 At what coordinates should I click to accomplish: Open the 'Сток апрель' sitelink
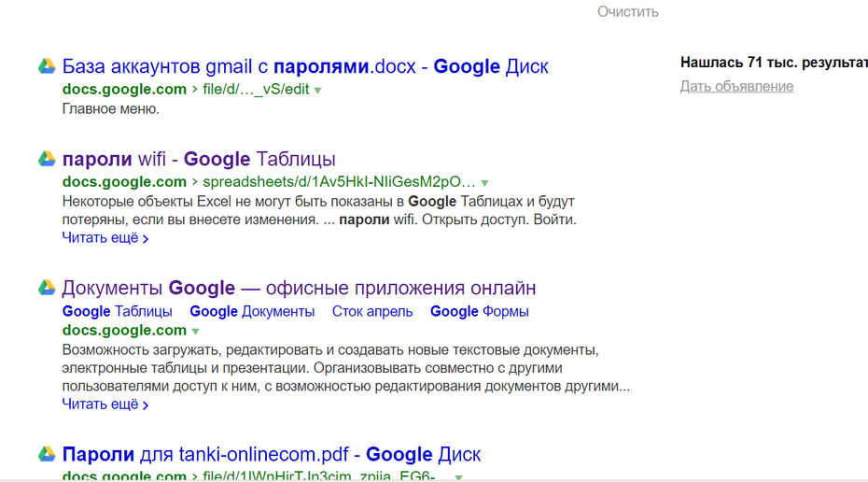pos(372,311)
